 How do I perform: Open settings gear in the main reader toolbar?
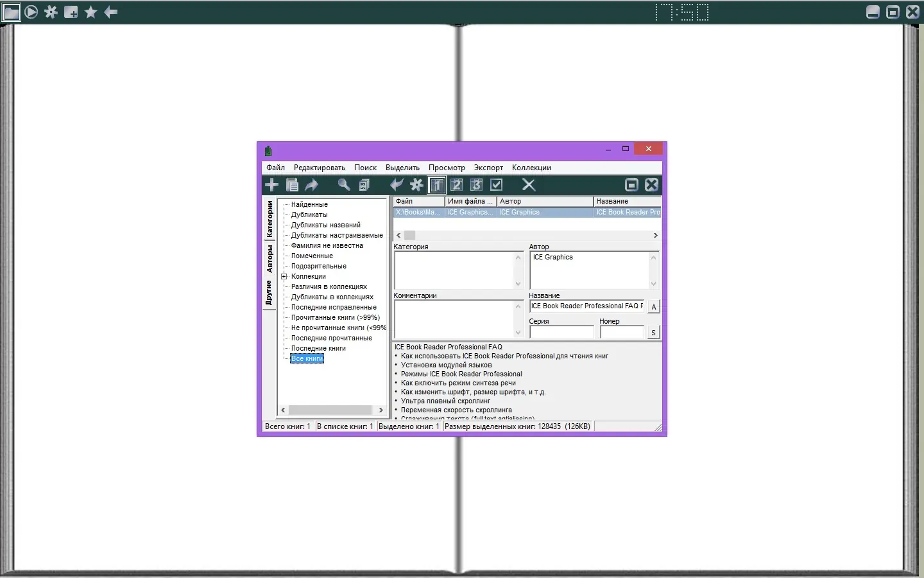pyautogui.click(x=51, y=12)
